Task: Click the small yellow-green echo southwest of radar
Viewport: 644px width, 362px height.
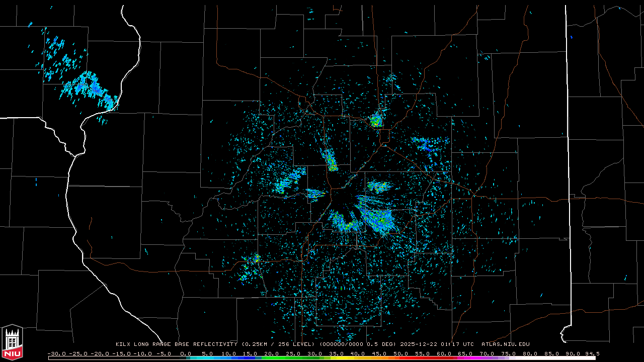Action: coord(256,259)
